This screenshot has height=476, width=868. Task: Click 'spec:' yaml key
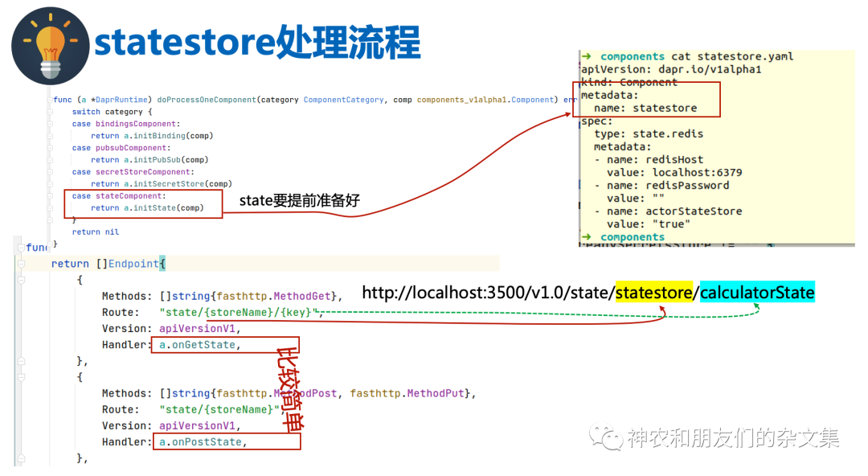coord(596,121)
